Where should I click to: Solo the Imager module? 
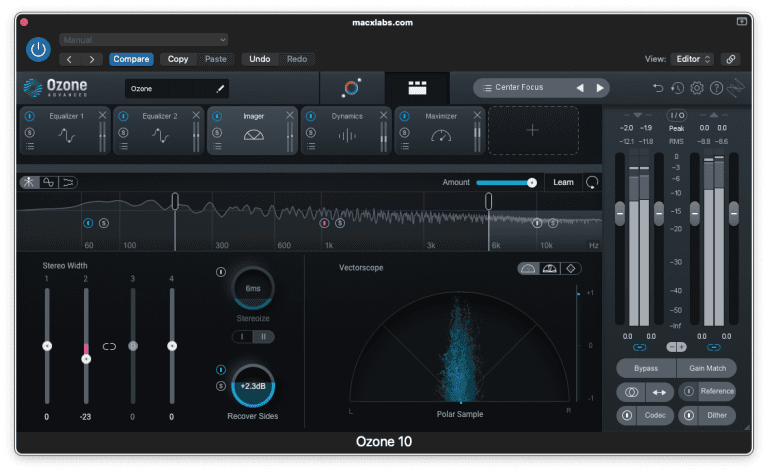[217, 132]
